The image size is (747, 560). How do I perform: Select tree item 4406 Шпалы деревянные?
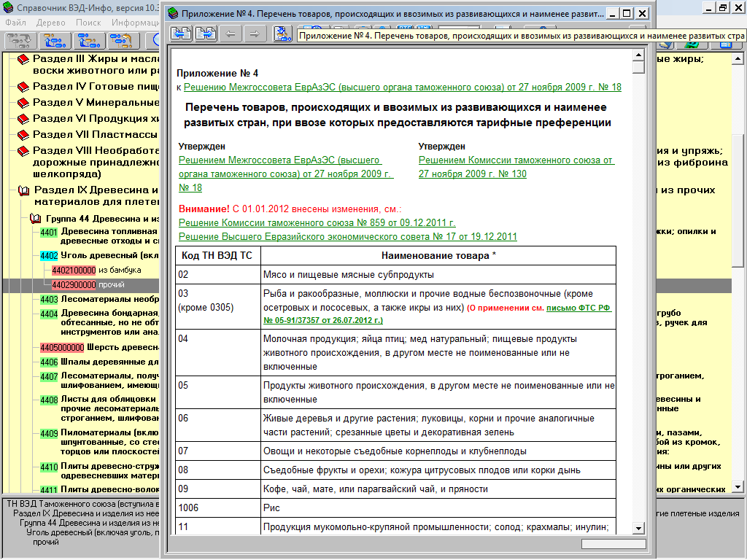click(99, 362)
